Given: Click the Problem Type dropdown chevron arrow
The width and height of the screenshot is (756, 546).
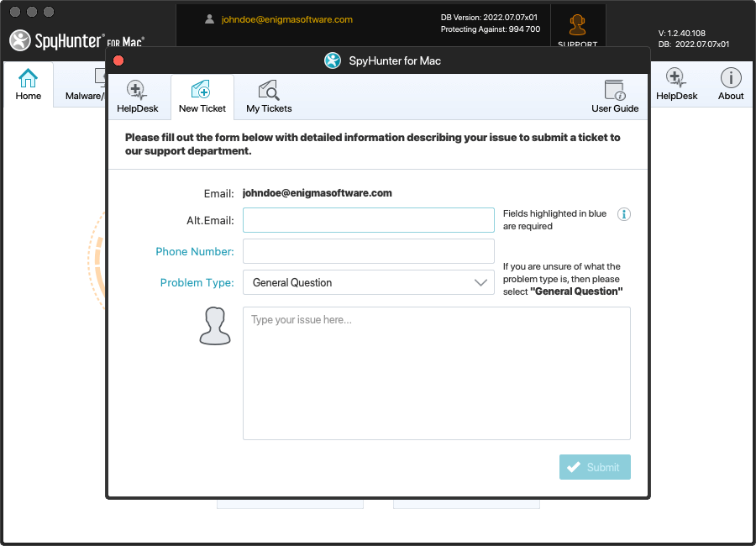Looking at the screenshot, I should point(481,283).
